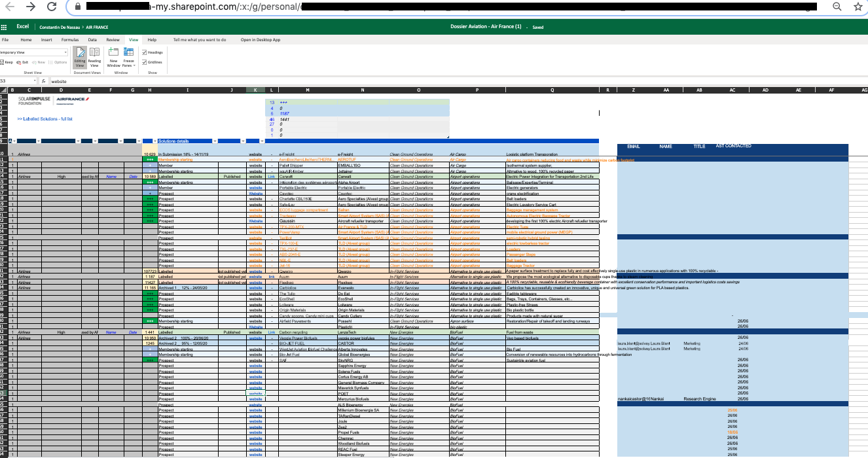Viewport: 868px width, 458px height.
Task: Click the Mercurius Biofuels cell
Action: point(363,398)
